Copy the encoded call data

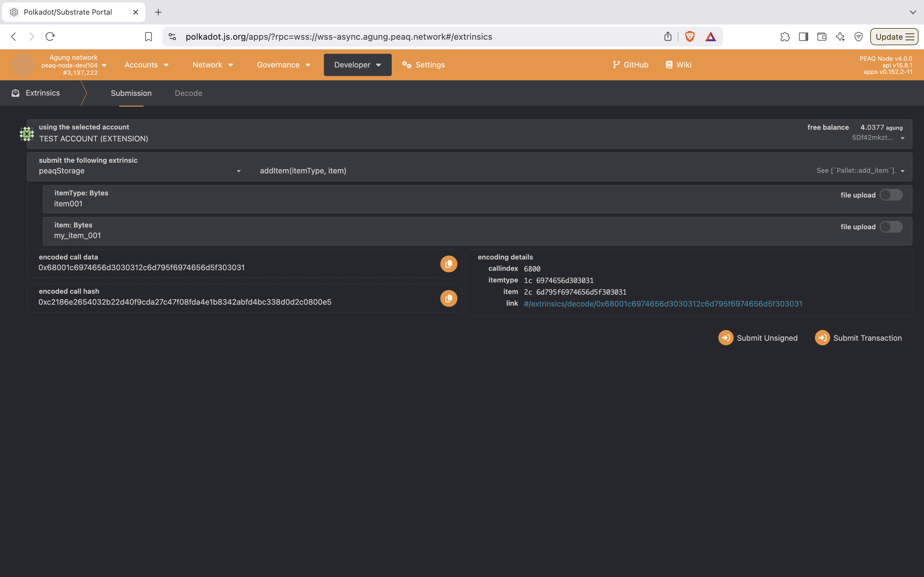pyautogui.click(x=449, y=264)
